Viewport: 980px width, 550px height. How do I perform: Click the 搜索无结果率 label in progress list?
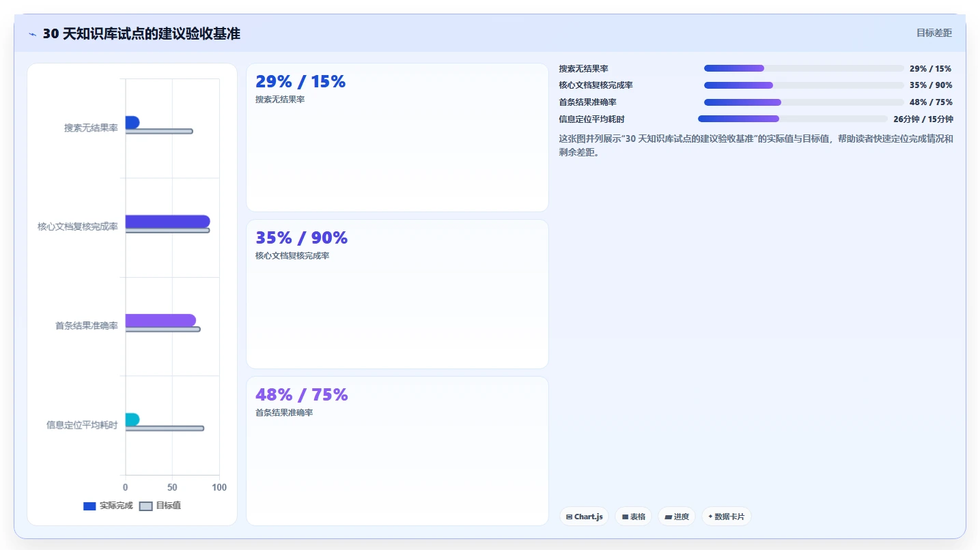[584, 68]
